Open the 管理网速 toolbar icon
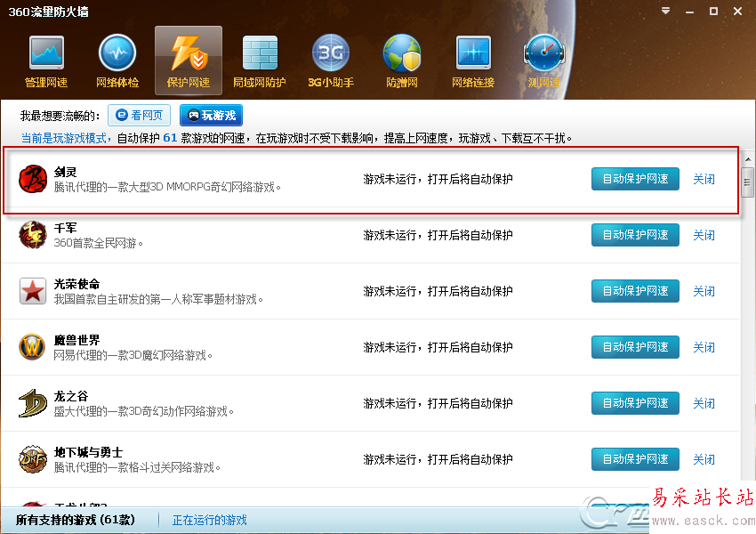The height and width of the screenshot is (534, 756). tap(46, 61)
